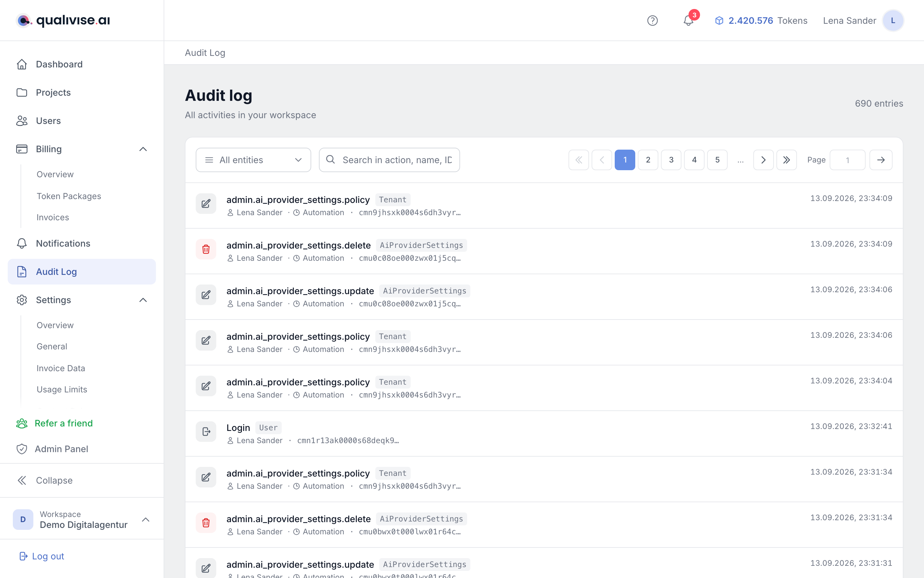
Task: Go to next page with single arrow
Action: point(763,160)
